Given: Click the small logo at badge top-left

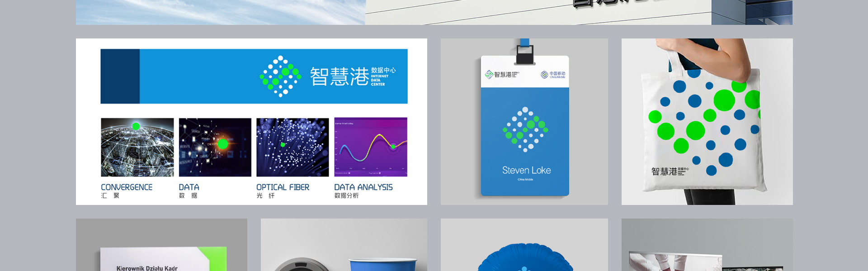Looking at the screenshot, I should point(502,75).
